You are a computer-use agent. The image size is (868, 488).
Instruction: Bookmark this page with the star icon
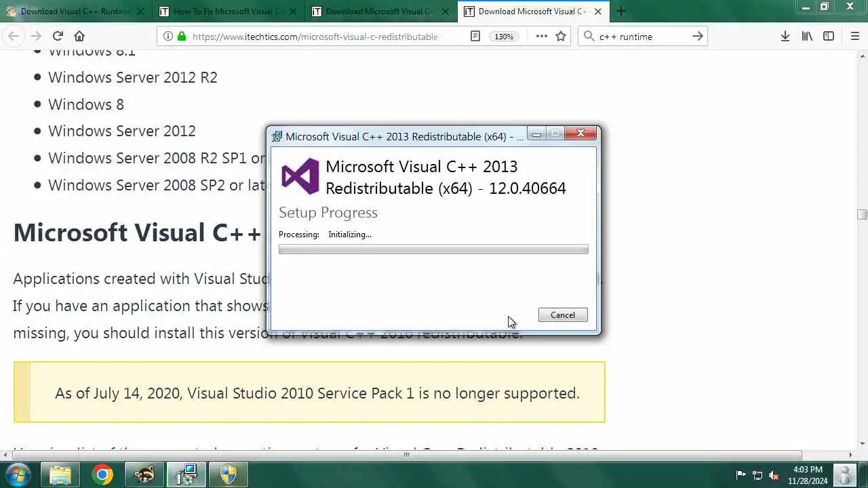click(561, 37)
